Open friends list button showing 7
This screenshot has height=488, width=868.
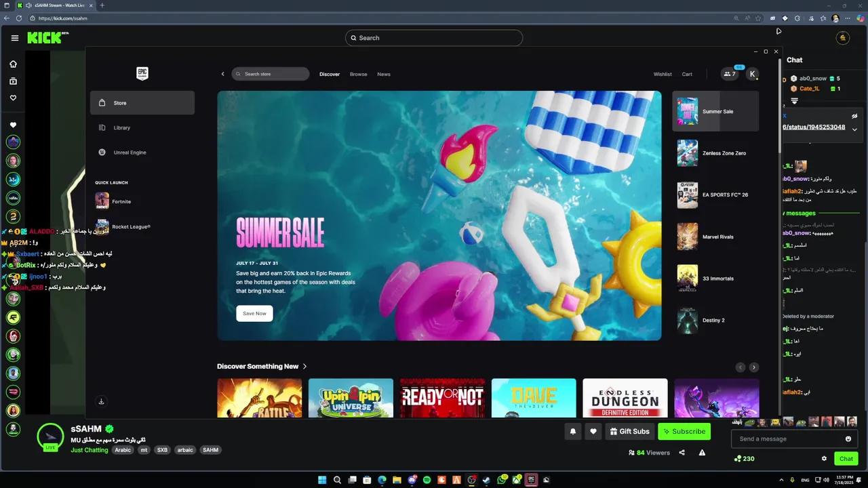point(730,74)
